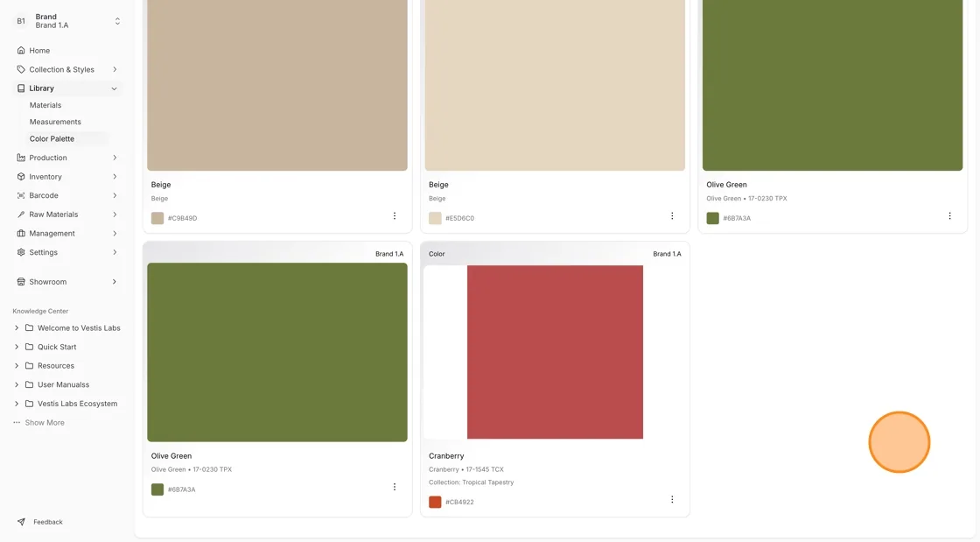The height and width of the screenshot is (542, 980).
Task: Click the Library book icon
Action: (21, 88)
